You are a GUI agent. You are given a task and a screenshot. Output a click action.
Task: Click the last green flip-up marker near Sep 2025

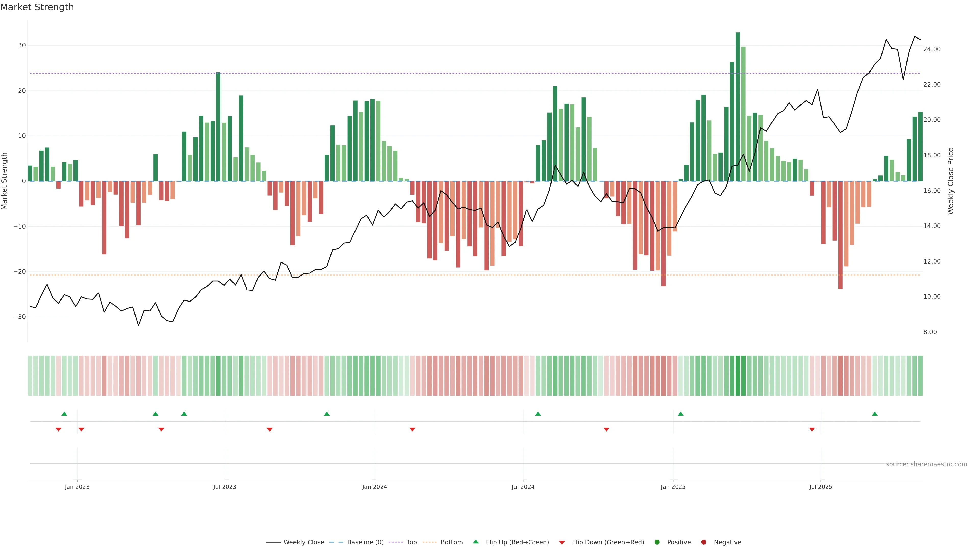pyautogui.click(x=875, y=414)
